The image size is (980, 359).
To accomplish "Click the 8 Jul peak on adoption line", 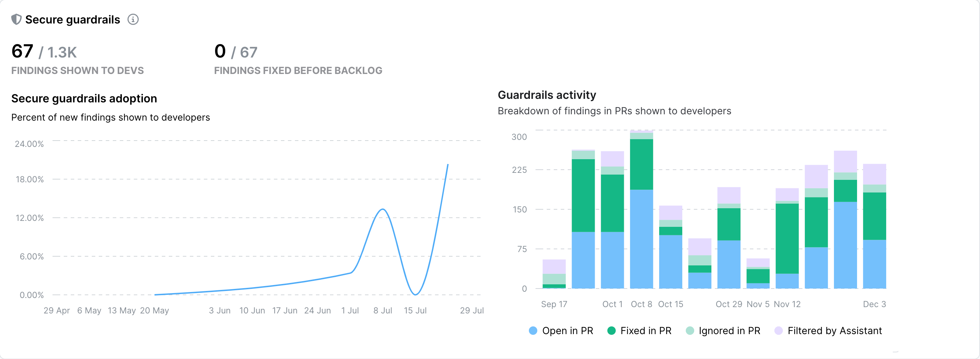I will pyautogui.click(x=383, y=209).
